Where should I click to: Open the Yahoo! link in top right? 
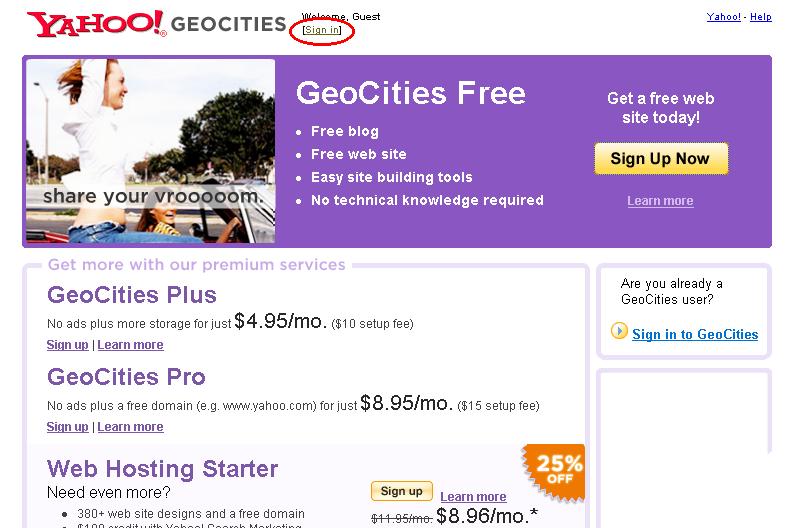(724, 17)
